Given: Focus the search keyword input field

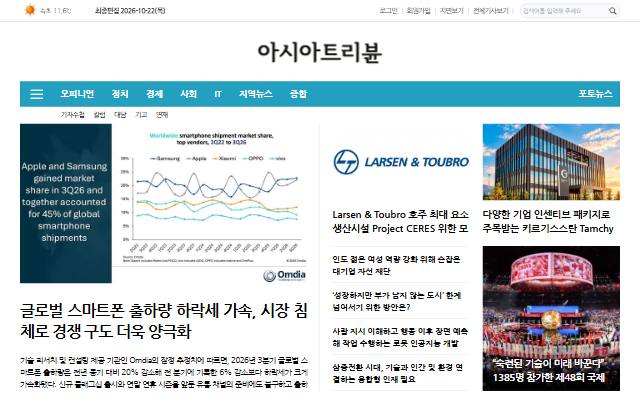Looking at the screenshot, I should [x=564, y=11].
